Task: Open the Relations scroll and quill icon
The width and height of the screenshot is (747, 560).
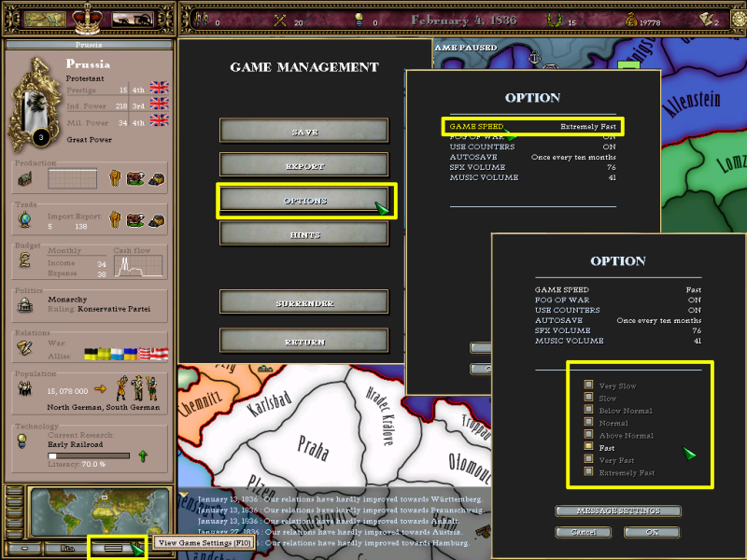Action: click(x=24, y=348)
